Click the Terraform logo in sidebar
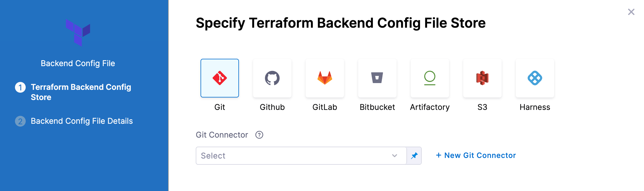This screenshot has width=644, height=191. pos(78,32)
